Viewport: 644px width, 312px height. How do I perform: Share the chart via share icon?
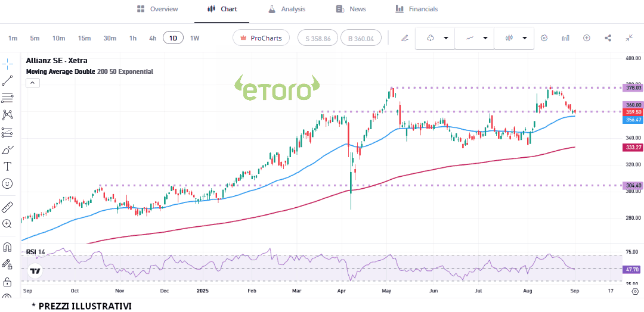(608, 38)
